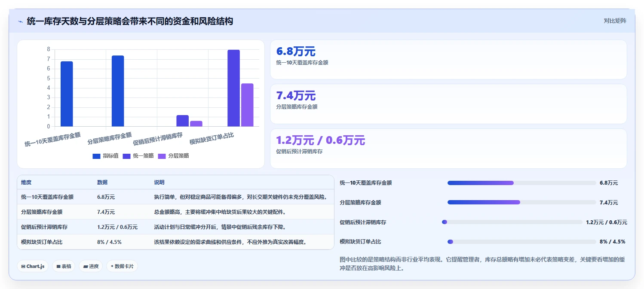Click the 数据 table column header
Screen dimensions: 644x289
[102, 183]
